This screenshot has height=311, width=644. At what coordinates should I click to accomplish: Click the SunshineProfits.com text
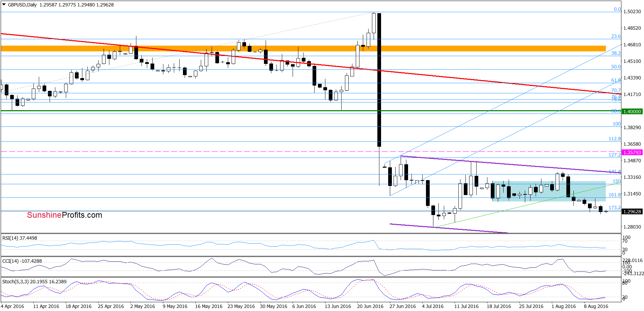click(64, 215)
